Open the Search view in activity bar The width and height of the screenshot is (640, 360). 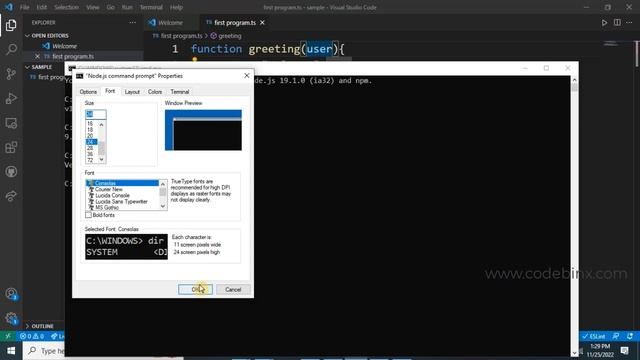(11, 49)
